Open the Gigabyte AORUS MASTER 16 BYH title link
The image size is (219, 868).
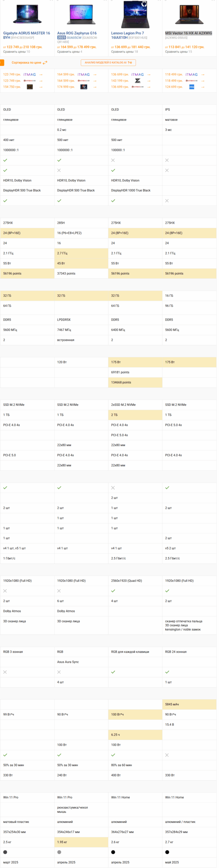[x=26, y=35]
